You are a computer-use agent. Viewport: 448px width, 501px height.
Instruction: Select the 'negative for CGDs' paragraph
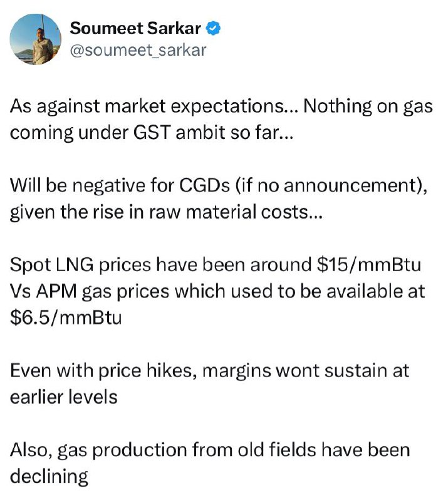pos(219,199)
